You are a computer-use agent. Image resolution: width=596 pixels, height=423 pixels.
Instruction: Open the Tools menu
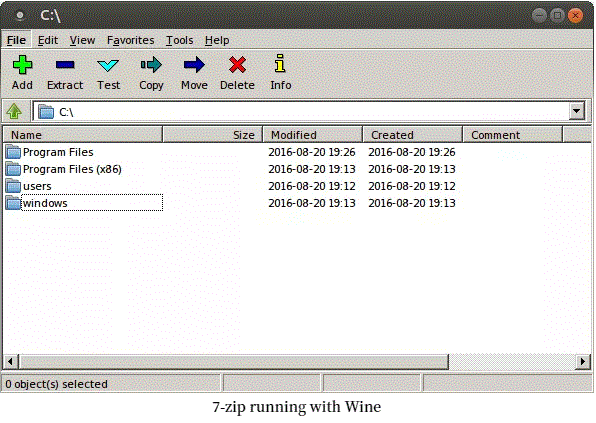click(x=179, y=40)
